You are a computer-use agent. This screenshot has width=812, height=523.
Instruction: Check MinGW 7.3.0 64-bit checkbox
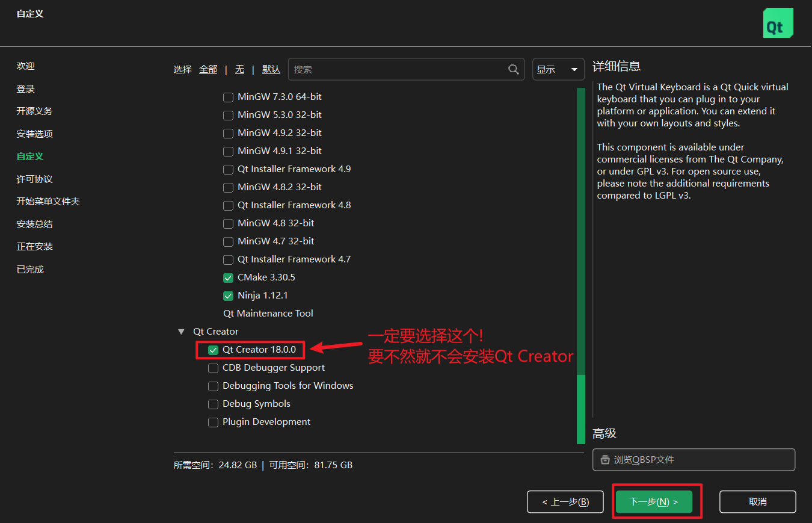228,97
